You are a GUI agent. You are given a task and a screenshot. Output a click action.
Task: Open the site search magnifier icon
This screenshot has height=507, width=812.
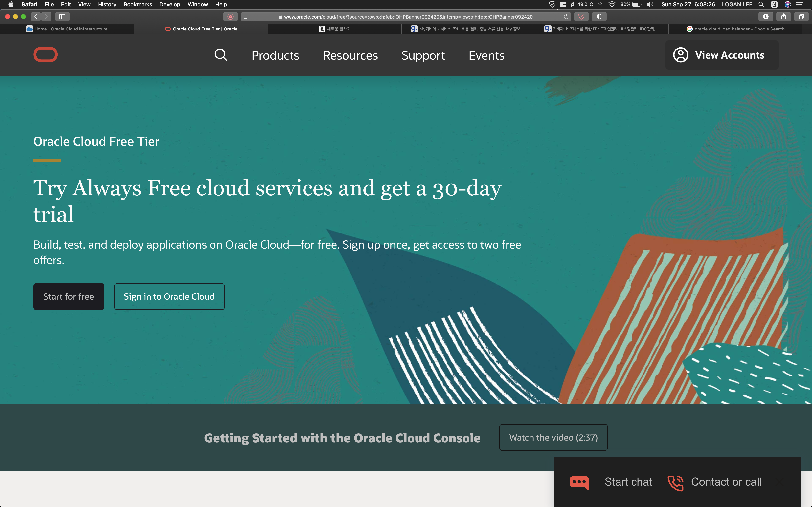[x=221, y=55]
